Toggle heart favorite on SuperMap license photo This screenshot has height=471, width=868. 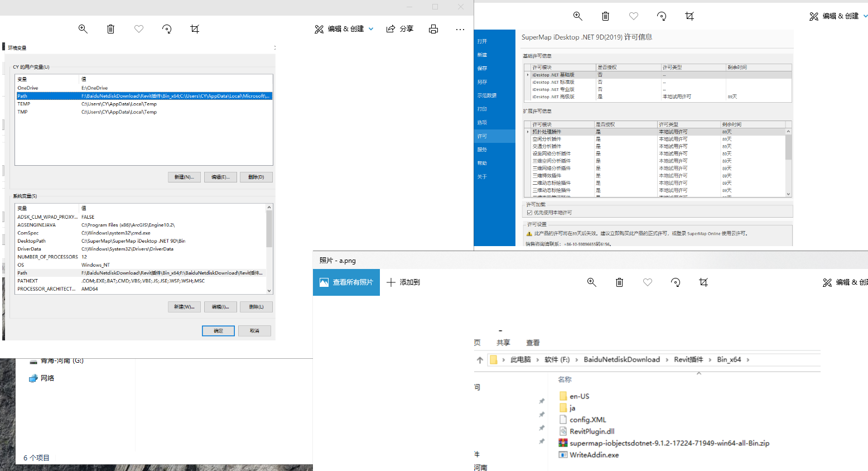click(634, 16)
